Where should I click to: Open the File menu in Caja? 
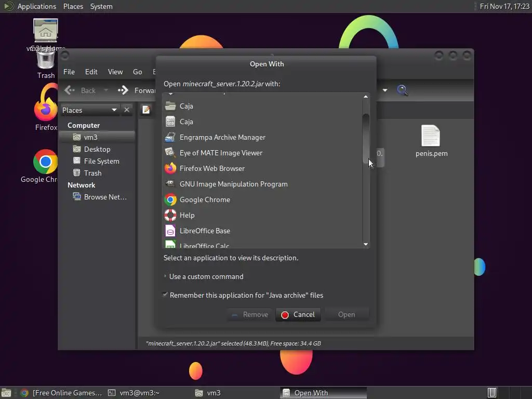click(x=69, y=72)
